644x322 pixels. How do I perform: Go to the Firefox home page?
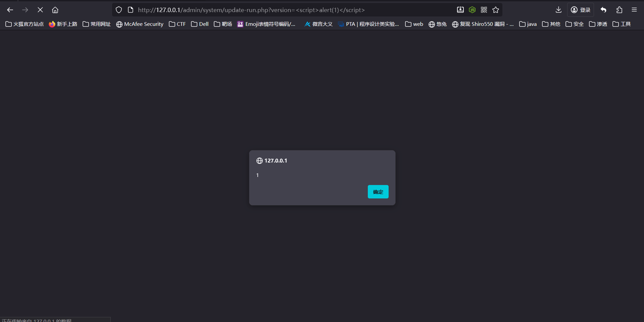(x=55, y=10)
